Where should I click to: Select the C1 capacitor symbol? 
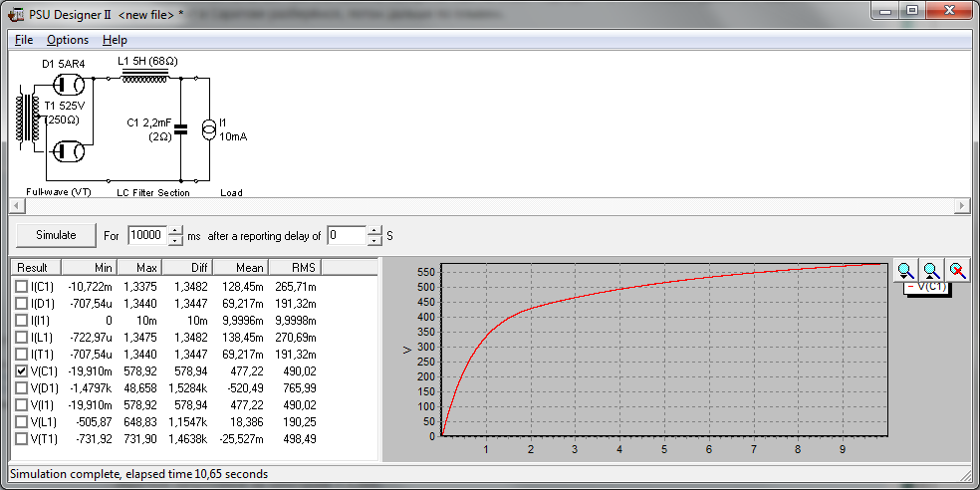click(x=180, y=127)
